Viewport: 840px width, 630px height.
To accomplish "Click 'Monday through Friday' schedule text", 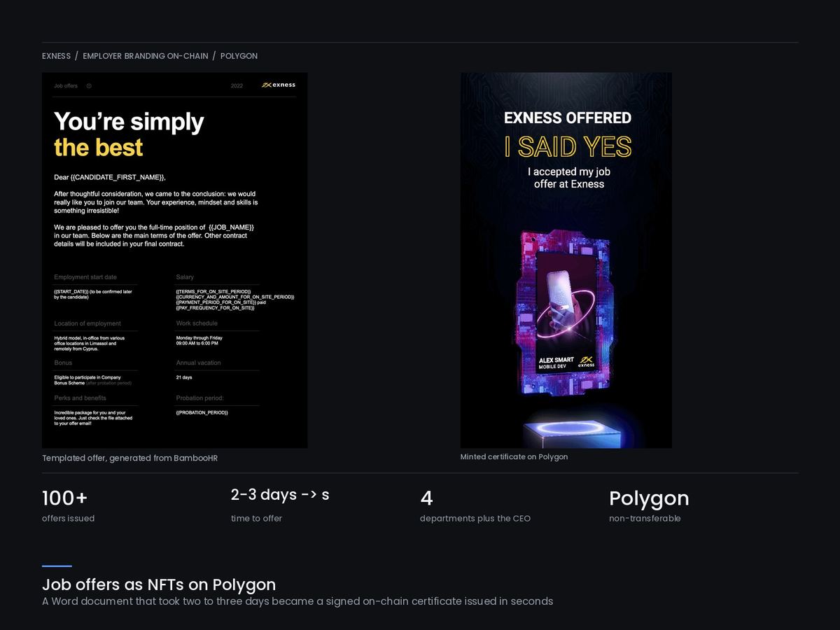I will (x=199, y=337).
